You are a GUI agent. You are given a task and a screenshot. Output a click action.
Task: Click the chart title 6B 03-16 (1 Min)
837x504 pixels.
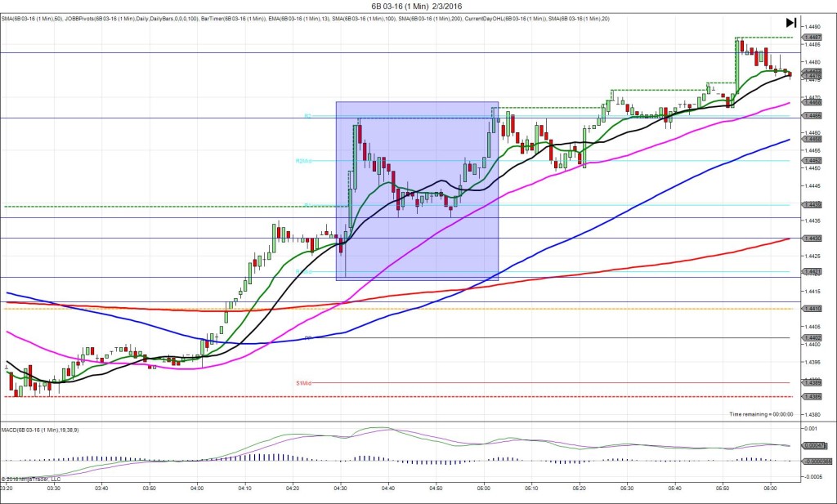[x=418, y=7]
